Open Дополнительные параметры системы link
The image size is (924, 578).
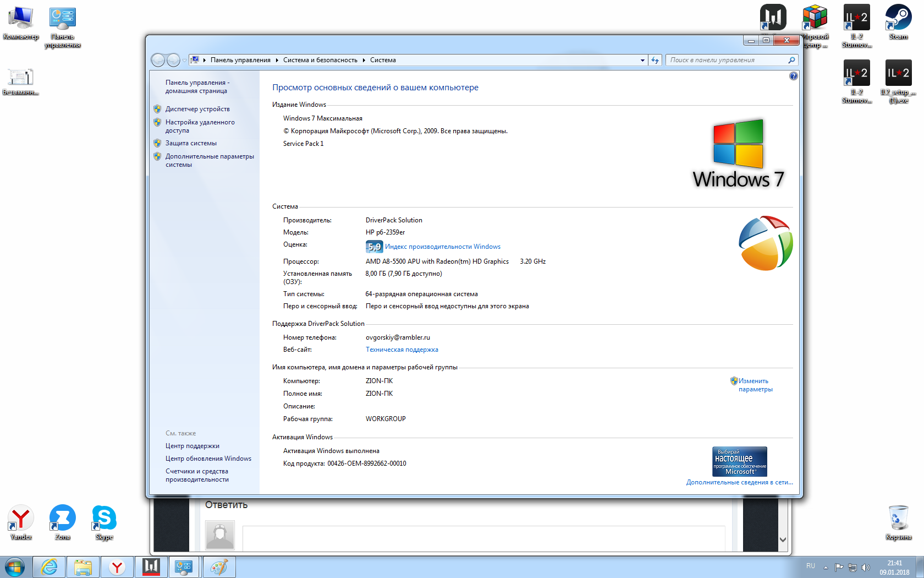210,160
